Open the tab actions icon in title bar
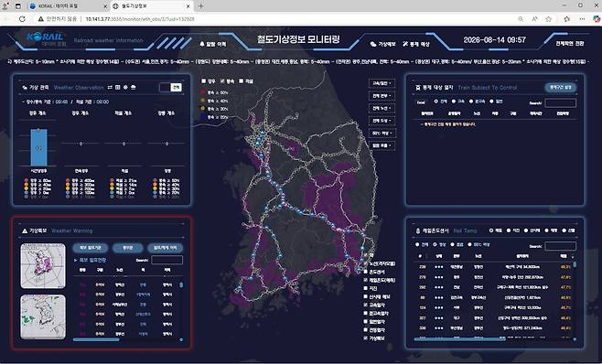This screenshot has height=364, width=602. (x=18, y=6)
